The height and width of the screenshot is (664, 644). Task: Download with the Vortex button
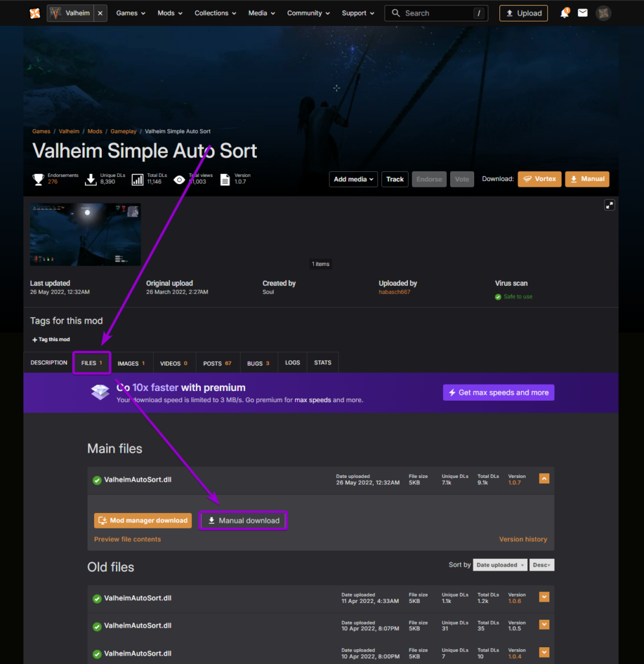pyautogui.click(x=540, y=179)
